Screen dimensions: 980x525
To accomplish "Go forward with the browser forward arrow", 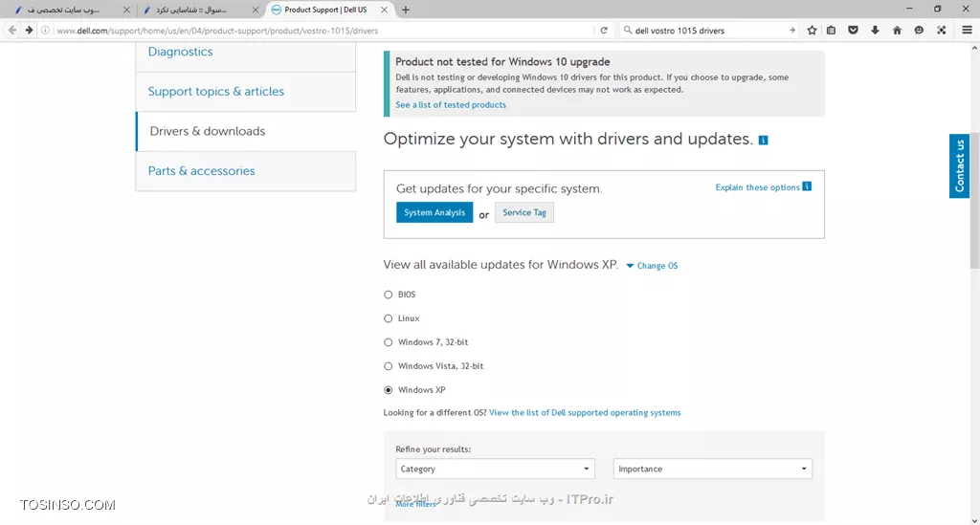I will click(29, 30).
